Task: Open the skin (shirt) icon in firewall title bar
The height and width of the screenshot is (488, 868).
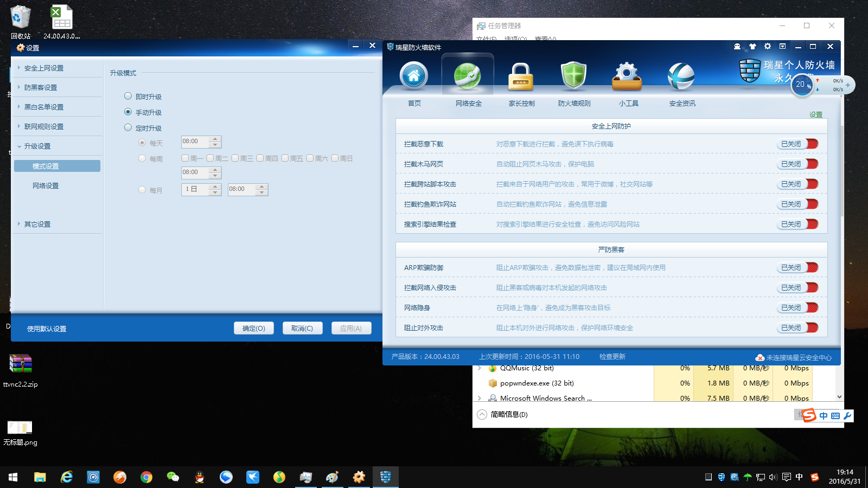Action: pyautogui.click(x=752, y=47)
